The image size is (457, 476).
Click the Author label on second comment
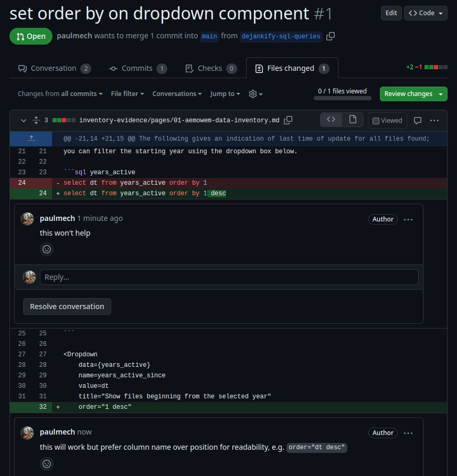(x=382, y=433)
